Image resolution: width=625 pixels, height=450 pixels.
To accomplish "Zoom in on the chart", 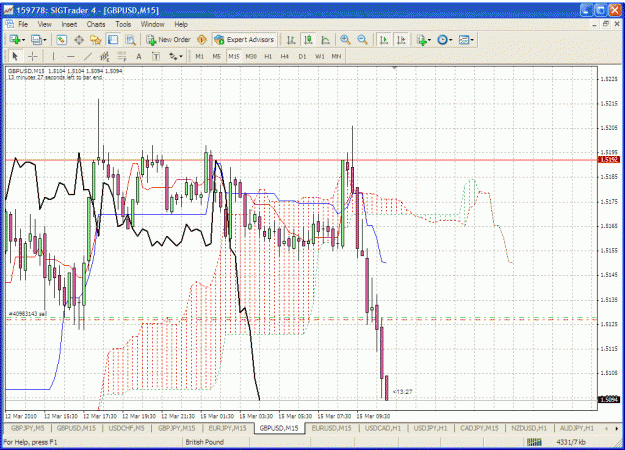I will click(345, 40).
